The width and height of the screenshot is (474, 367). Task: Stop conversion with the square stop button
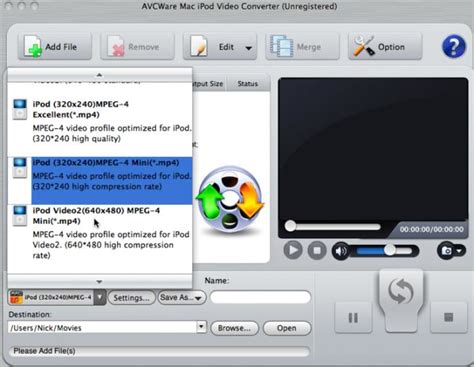pos(449,317)
